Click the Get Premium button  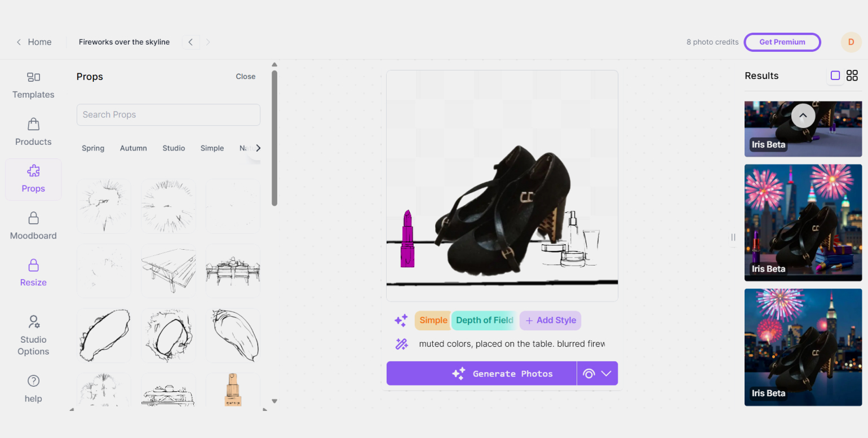point(782,42)
